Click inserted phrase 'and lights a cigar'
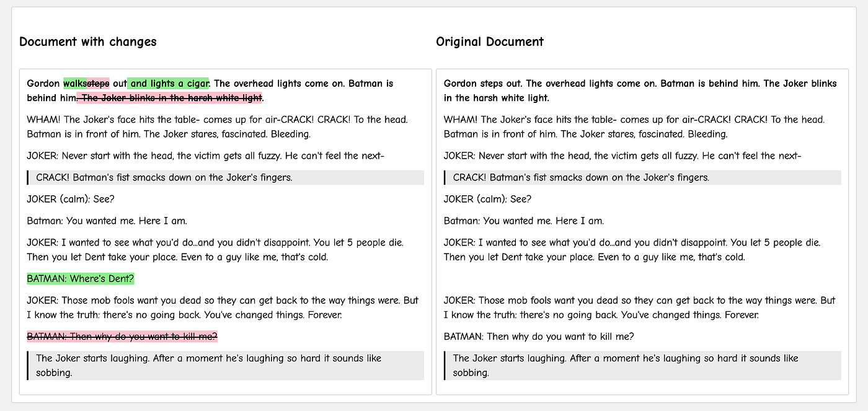Viewport: 868px width, 411px height. (169, 83)
